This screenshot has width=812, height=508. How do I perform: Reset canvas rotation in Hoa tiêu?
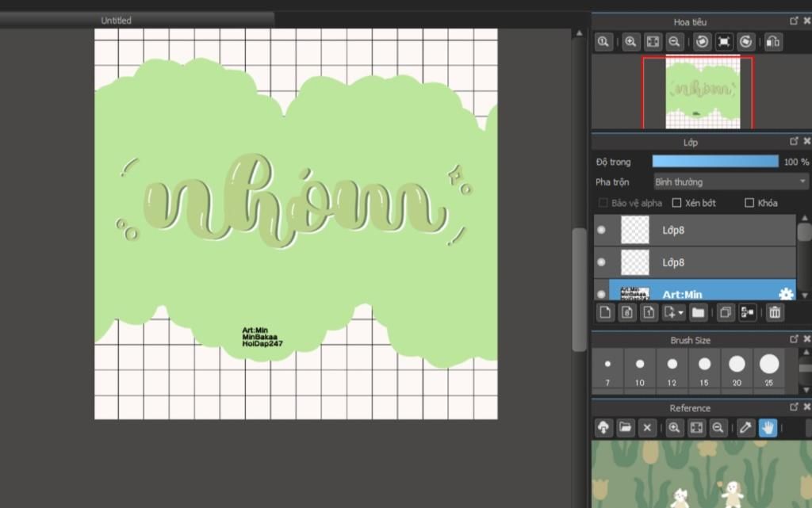pyautogui.click(x=724, y=42)
